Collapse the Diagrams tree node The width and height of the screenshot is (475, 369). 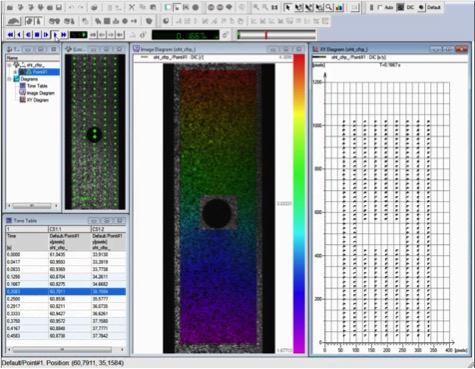click(9, 79)
